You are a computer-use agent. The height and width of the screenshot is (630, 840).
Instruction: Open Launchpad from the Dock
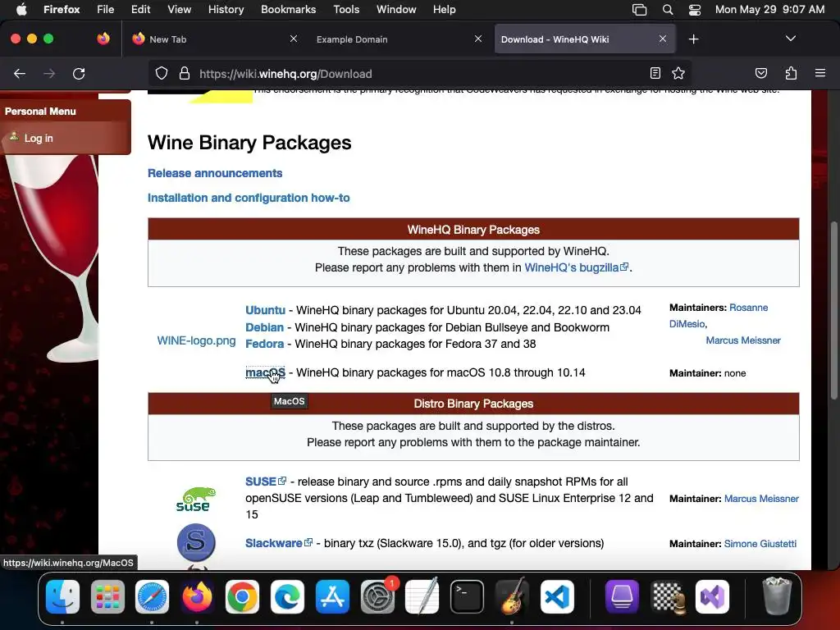(107, 597)
